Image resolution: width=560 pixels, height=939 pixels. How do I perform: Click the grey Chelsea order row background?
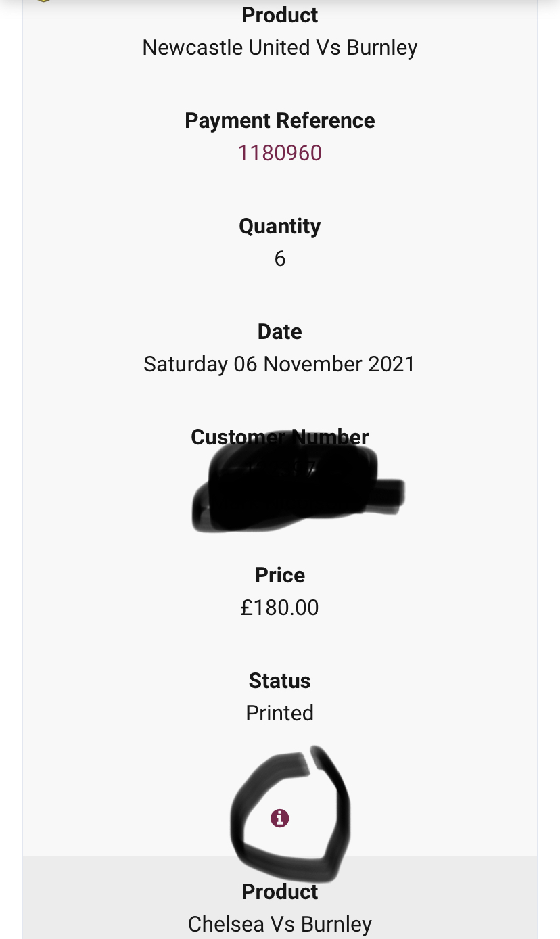click(101, 900)
